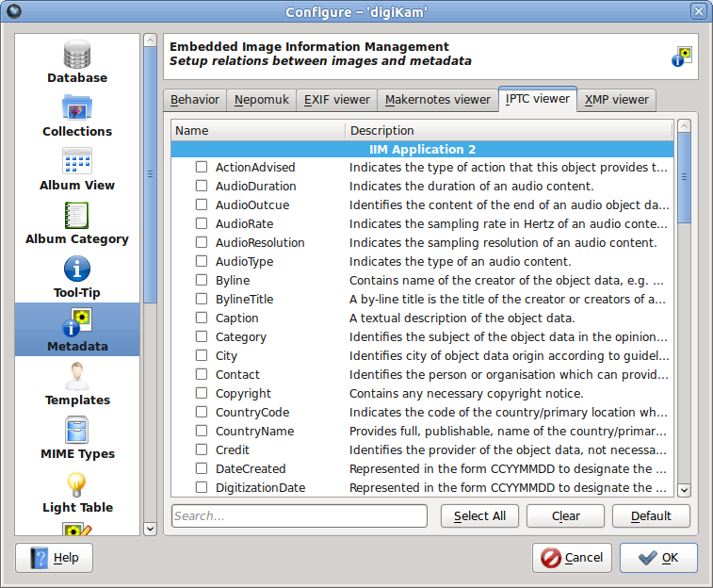Screen dimensions: 713x588
Task: Enable the CountryCode checkbox
Action: (202, 412)
